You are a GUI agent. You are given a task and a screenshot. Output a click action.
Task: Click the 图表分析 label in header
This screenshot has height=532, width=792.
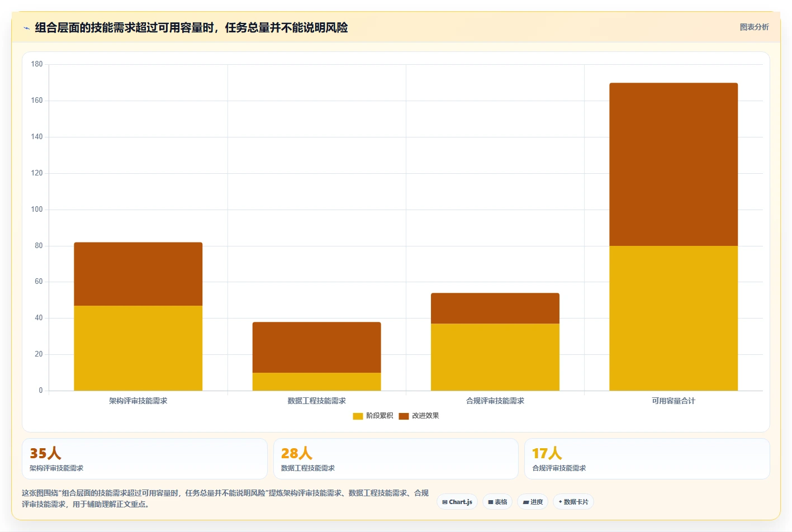click(754, 27)
